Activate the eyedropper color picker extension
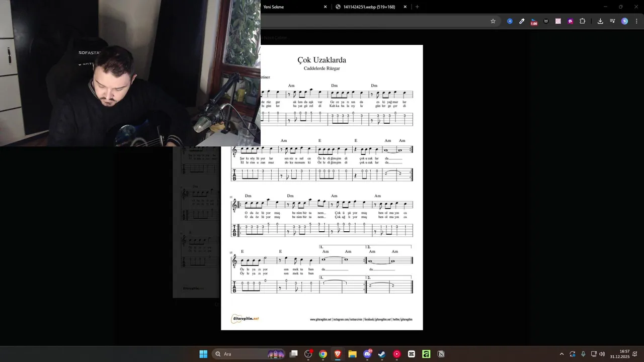Viewport: 644px width, 362px height. pos(522,21)
